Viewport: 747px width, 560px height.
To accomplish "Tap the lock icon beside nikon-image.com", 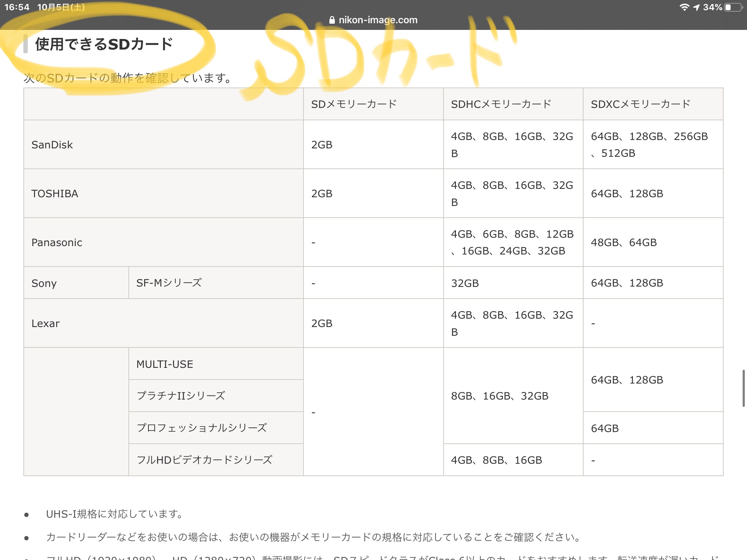I will pos(332,20).
